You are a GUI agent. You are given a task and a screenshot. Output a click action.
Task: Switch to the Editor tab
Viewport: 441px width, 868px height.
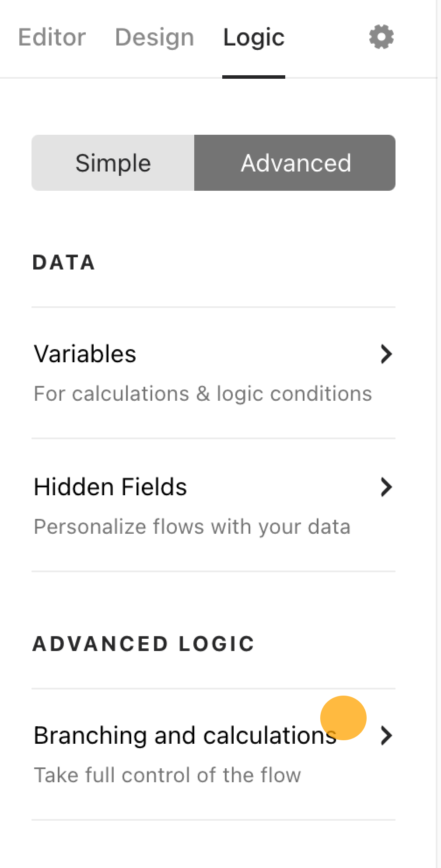click(52, 37)
